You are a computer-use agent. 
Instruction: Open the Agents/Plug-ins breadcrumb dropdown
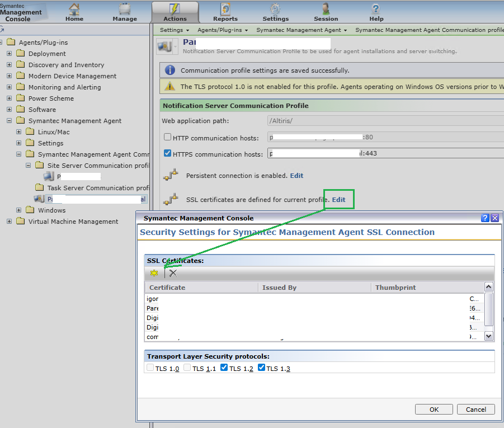[x=223, y=30]
